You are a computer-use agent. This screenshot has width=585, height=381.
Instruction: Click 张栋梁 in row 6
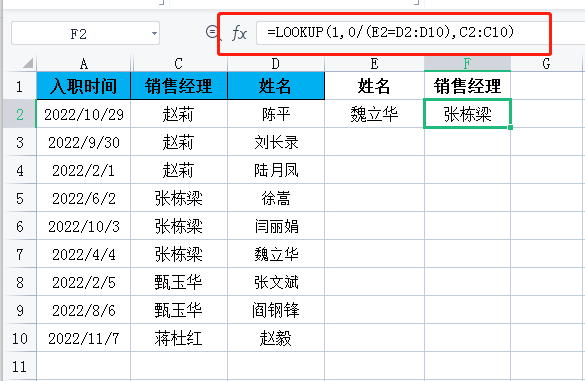coord(179,226)
